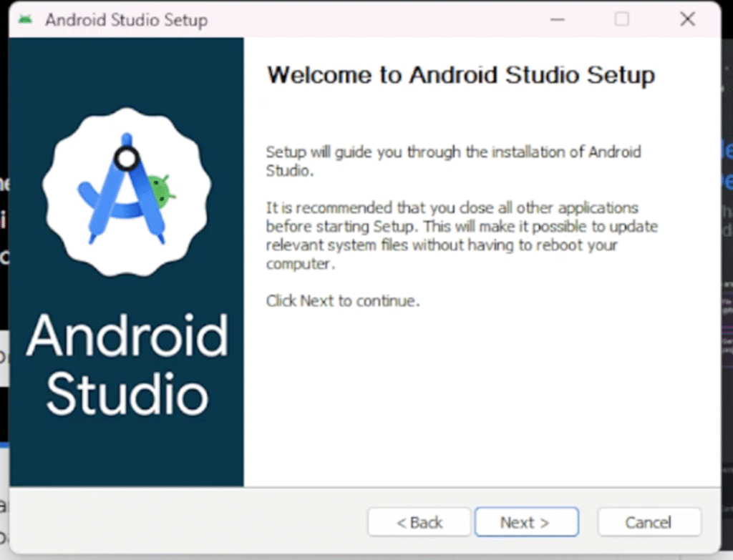The width and height of the screenshot is (733, 560).
Task: Click the 'Android Studio Setup' title bar text
Action: coord(126,20)
